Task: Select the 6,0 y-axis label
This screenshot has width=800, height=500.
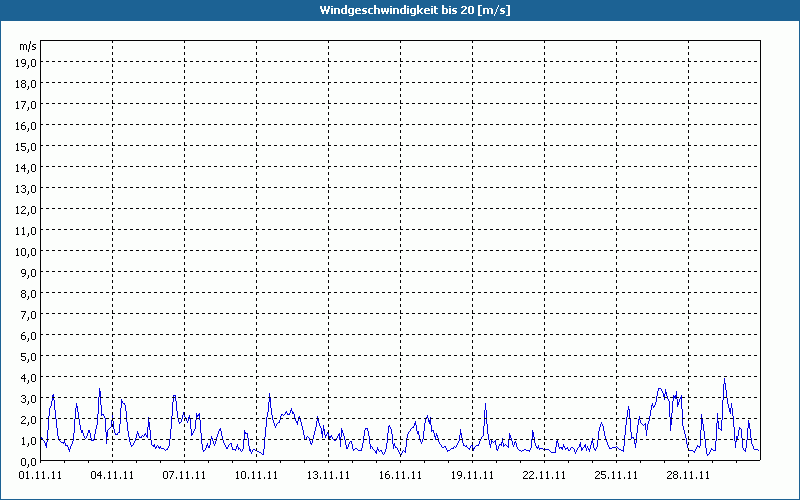Action: [29, 336]
